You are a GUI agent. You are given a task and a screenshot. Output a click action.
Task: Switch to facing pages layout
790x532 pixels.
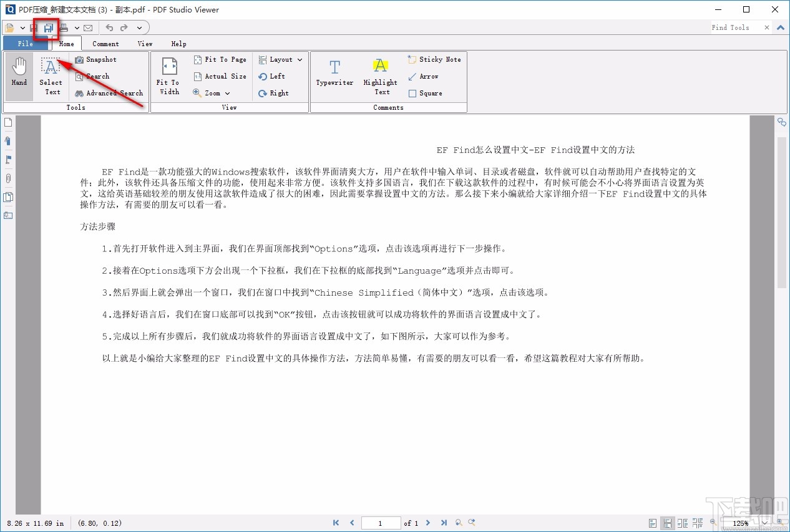[x=683, y=523]
